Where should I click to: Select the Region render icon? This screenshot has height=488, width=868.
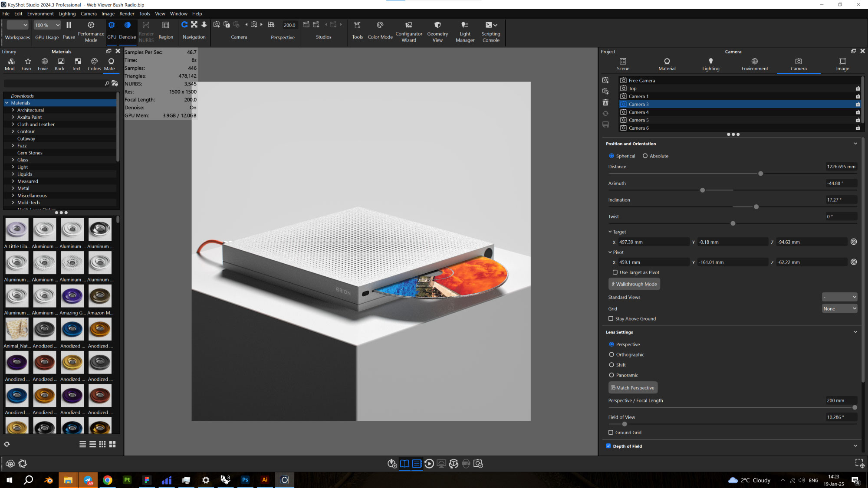point(165,26)
